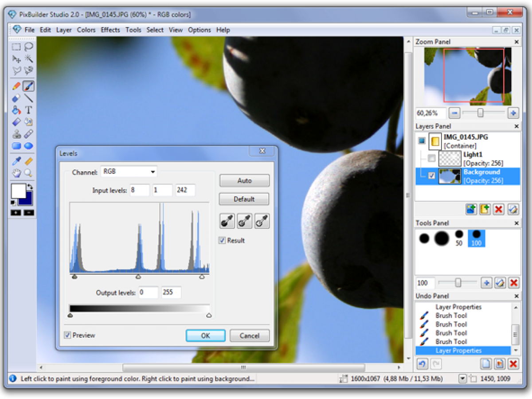Pick the Eraser tool

pos(16,98)
